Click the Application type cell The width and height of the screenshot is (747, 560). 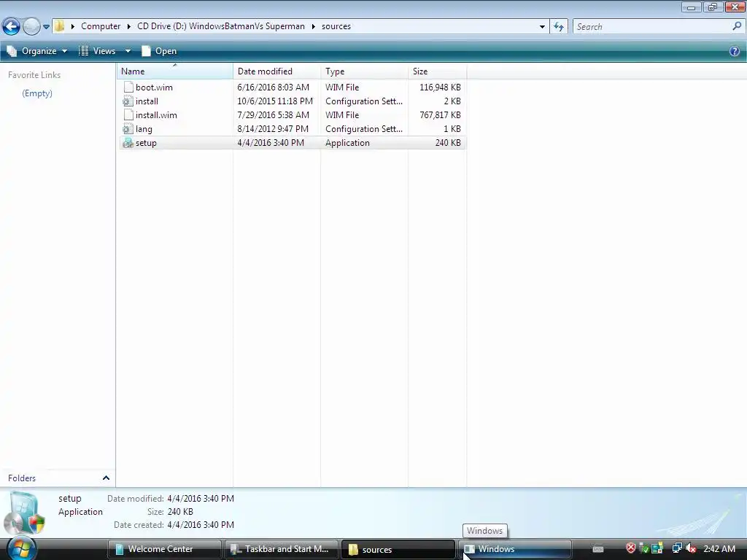pyautogui.click(x=347, y=142)
